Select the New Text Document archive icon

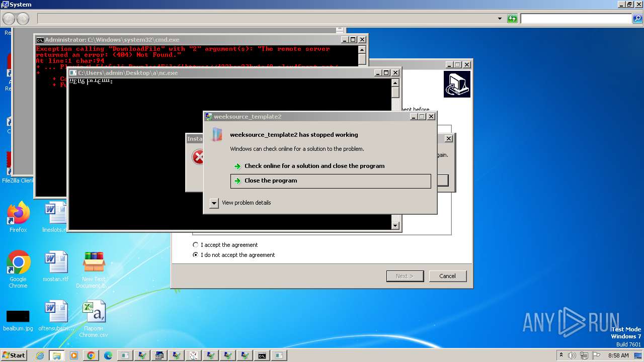[x=94, y=269]
